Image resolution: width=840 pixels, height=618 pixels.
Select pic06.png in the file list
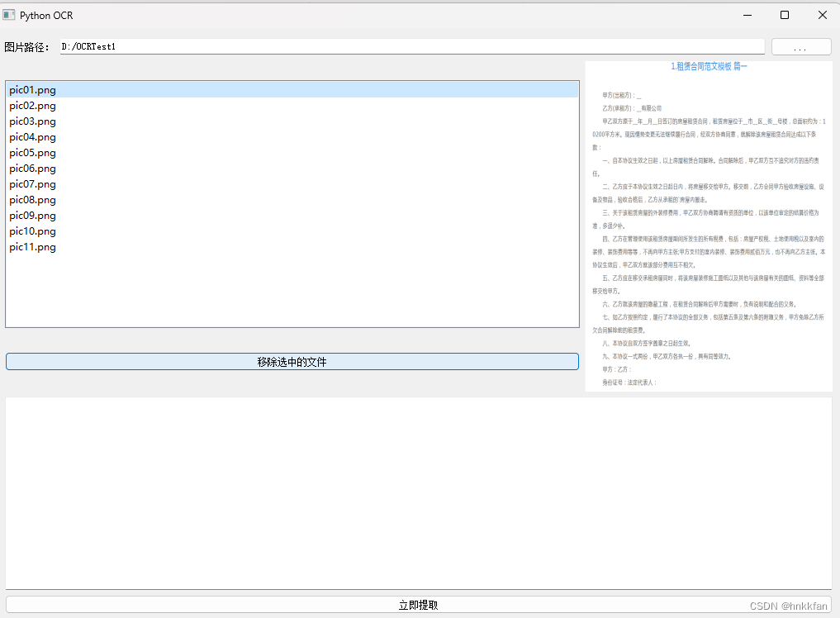pos(292,169)
